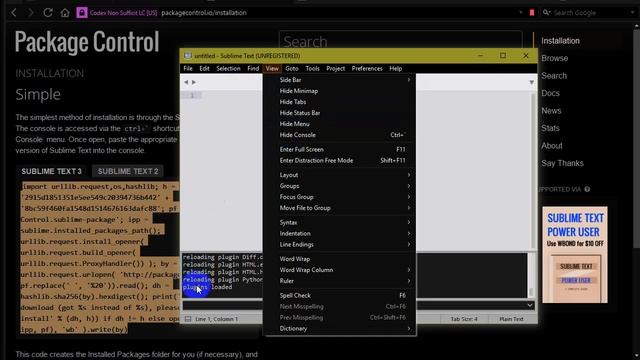
Task: Open the File menu in Sublime Text
Action: pos(188,69)
